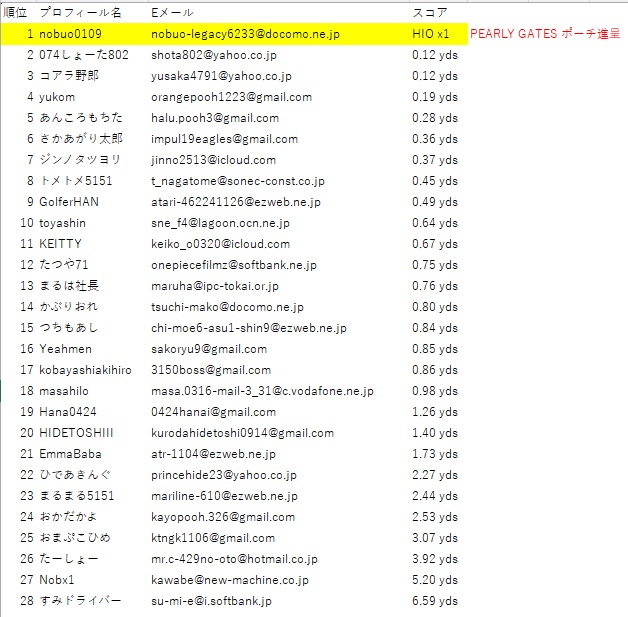Click profile name すみドライバー
Viewport: 628px width, 617px height.
click(81, 601)
